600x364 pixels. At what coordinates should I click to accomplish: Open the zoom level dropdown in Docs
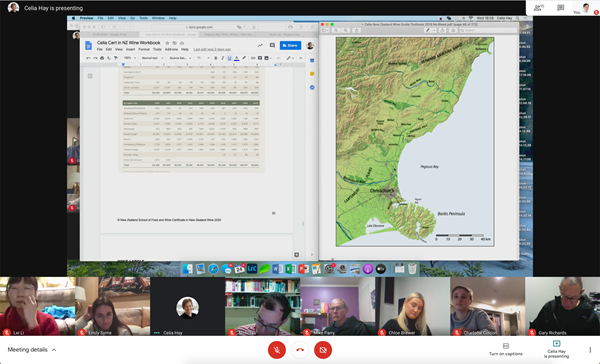(130, 58)
